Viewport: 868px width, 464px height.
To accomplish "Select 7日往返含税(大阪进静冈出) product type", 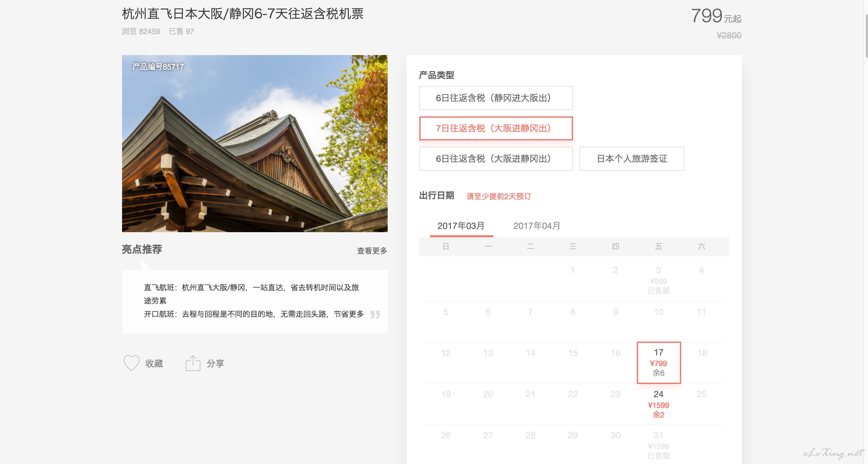I will click(496, 128).
